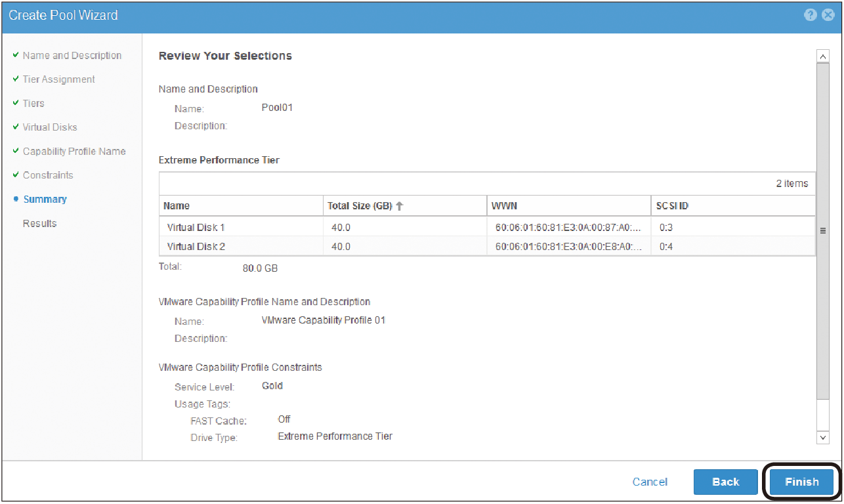
Task: Click the scrollbar down arrow
Action: [823, 436]
